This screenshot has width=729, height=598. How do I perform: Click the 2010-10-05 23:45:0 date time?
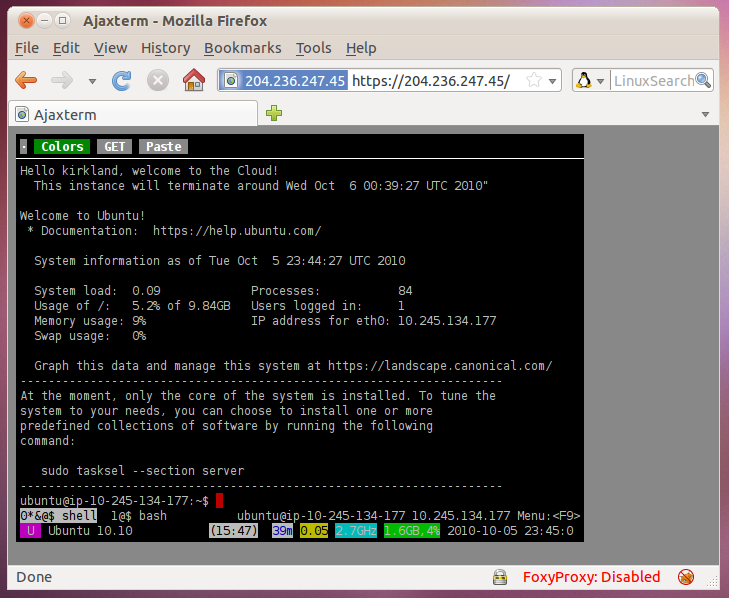[x=510, y=531]
